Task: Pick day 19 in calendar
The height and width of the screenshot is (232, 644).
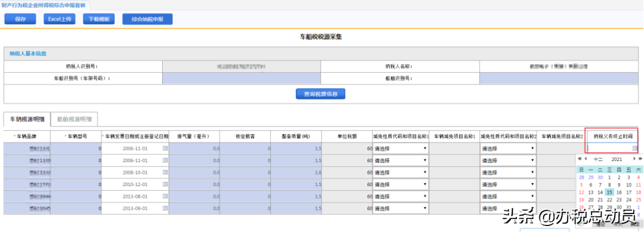Action: (x=581, y=200)
